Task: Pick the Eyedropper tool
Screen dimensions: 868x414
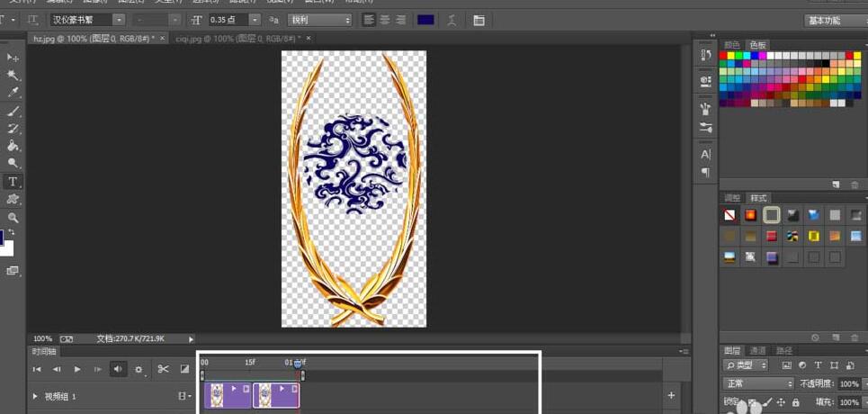Action: [13, 93]
